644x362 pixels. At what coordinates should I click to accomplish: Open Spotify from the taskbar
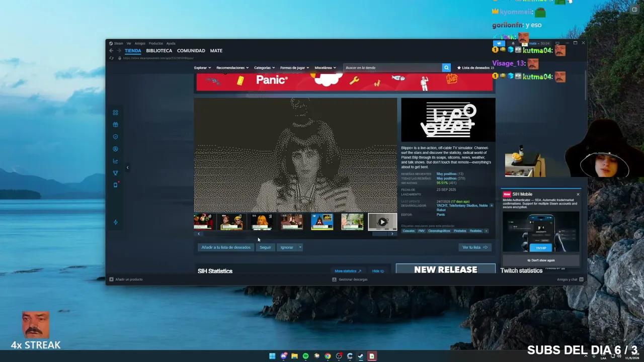pos(305,356)
